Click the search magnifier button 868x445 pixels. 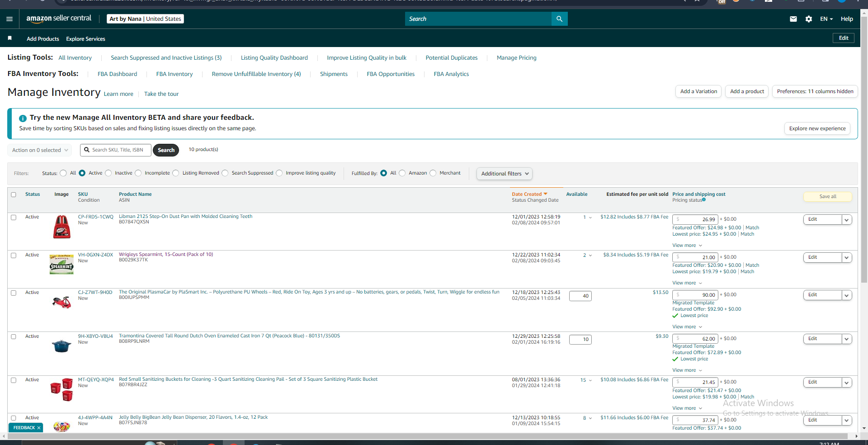pos(559,19)
